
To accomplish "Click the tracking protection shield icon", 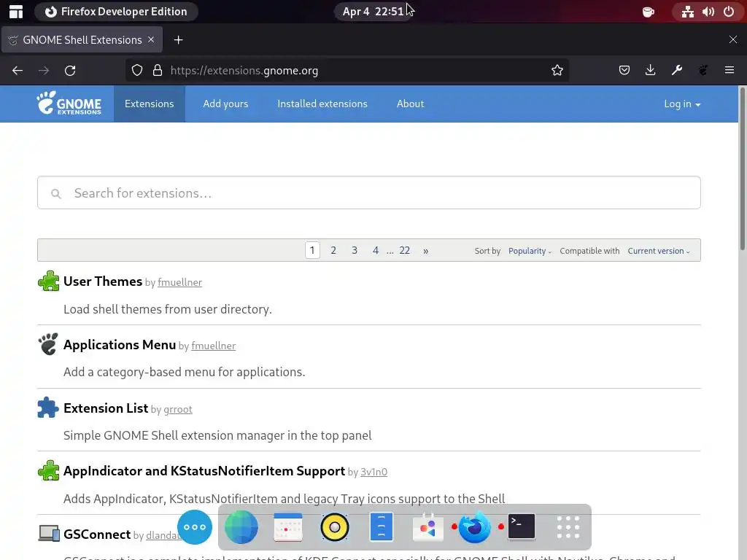I will point(137,71).
